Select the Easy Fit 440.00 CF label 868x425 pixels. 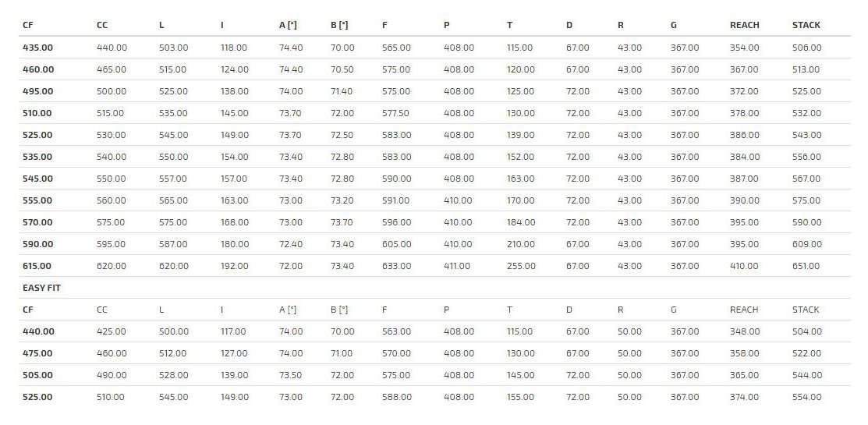coord(38,331)
